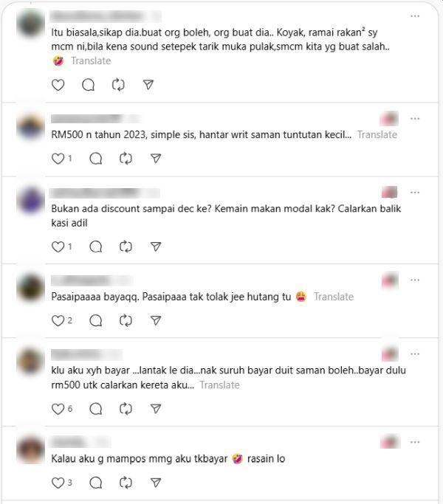Share the 'Bukan ada discount' comment
Image resolution: width=443 pixels, height=504 pixels.
[x=156, y=247]
